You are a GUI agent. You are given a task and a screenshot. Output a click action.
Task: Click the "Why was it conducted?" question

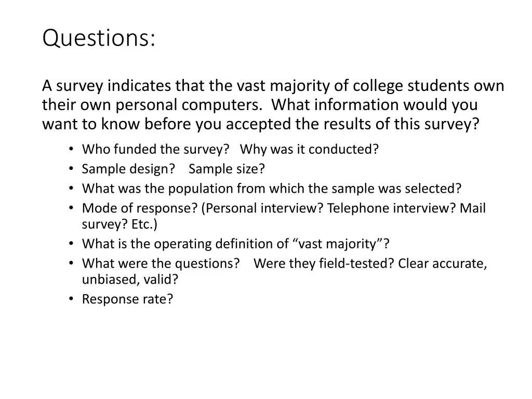pos(309,150)
